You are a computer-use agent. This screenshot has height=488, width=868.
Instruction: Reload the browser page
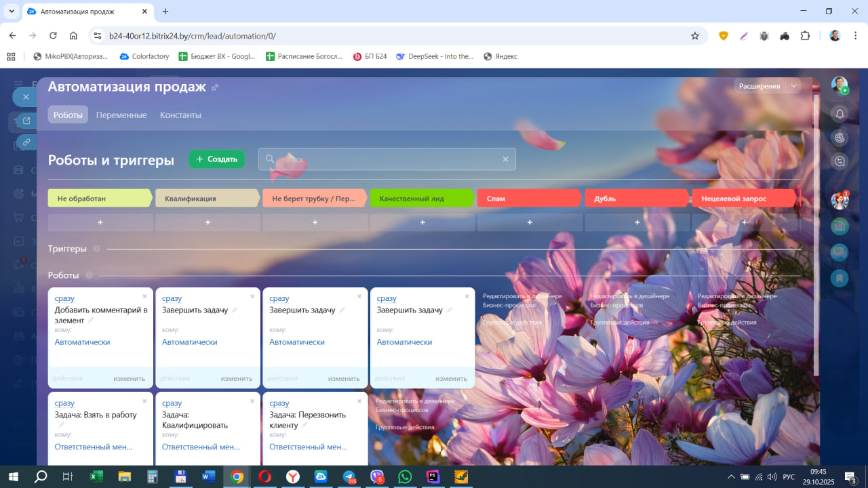(53, 36)
